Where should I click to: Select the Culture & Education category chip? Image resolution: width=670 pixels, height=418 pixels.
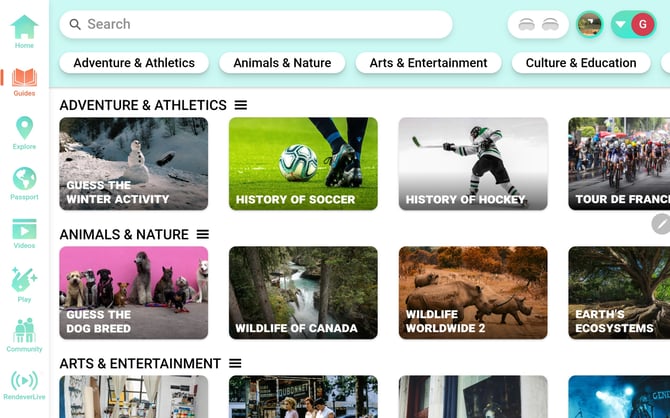tap(581, 63)
